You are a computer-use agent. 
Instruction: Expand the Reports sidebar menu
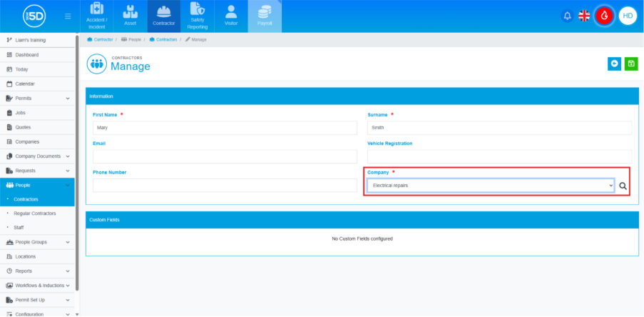pos(37,271)
